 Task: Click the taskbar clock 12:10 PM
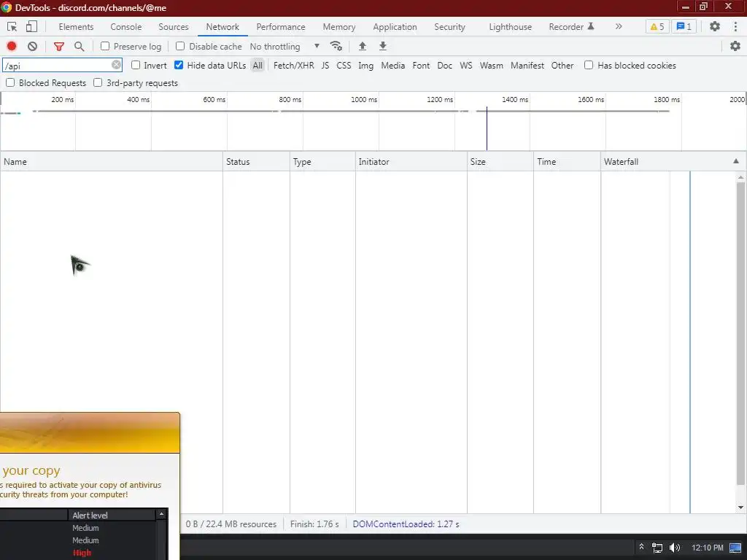(x=707, y=548)
